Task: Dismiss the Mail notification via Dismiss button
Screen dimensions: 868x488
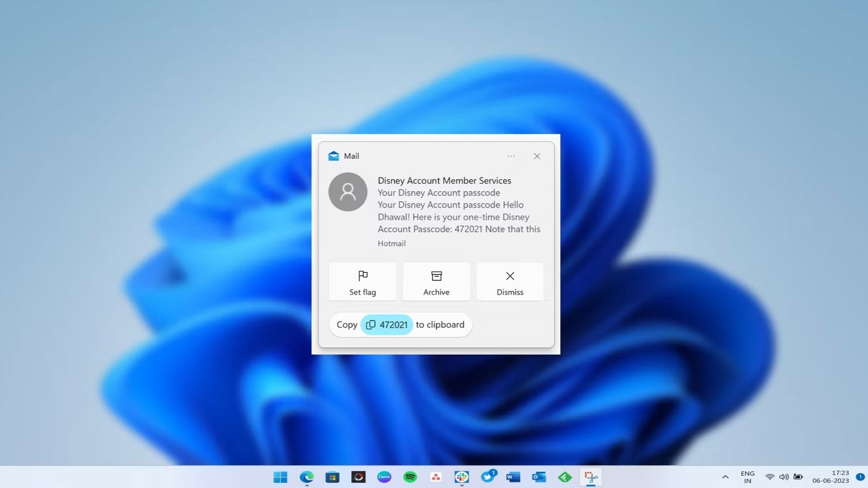Action: pyautogui.click(x=510, y=282)
